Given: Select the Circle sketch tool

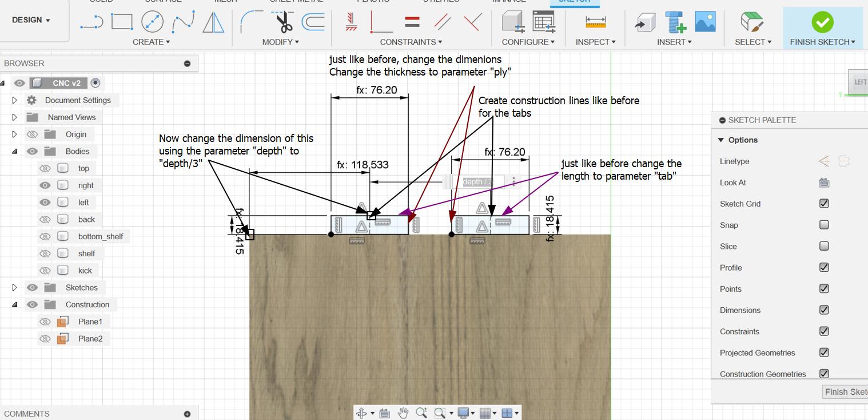Looking at the screenshot, I should 152,22.
